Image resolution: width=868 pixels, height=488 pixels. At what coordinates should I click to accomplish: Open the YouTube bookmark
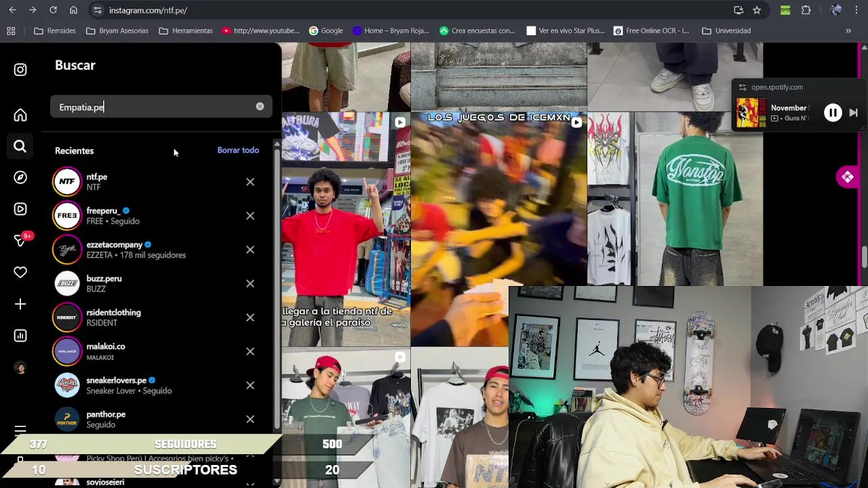pyautogui.click(x=260, y=30)
